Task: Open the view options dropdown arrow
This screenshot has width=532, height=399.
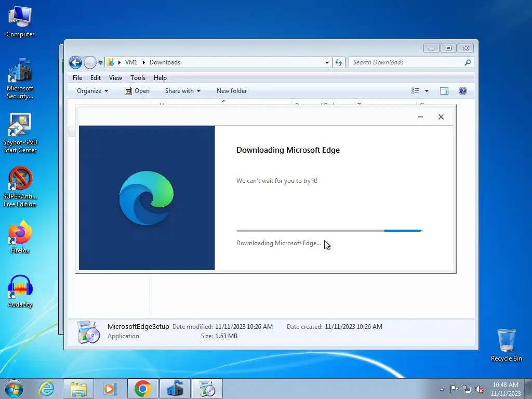Action: point(427,91)
